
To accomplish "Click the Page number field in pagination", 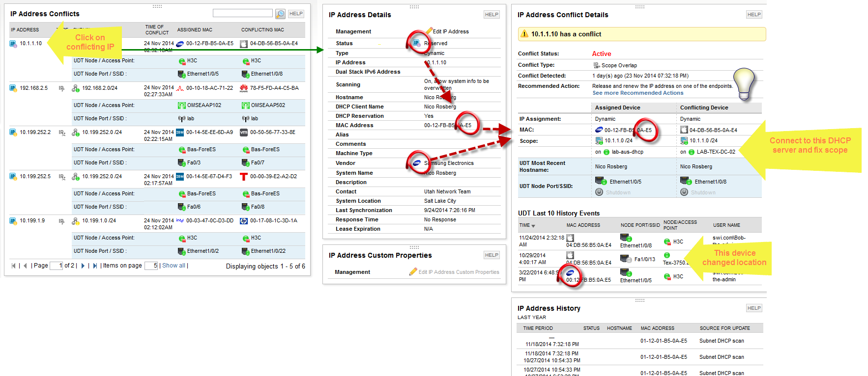I will [57, 266].
